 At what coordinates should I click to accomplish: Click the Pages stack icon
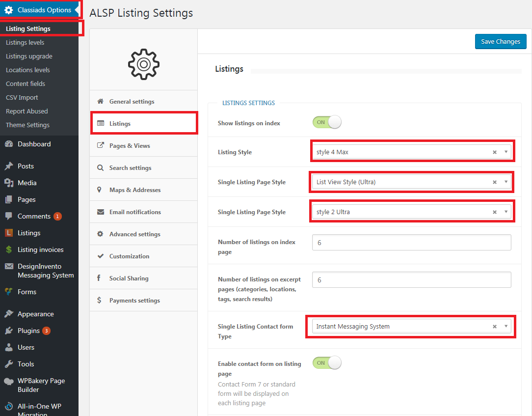(9, 199)
